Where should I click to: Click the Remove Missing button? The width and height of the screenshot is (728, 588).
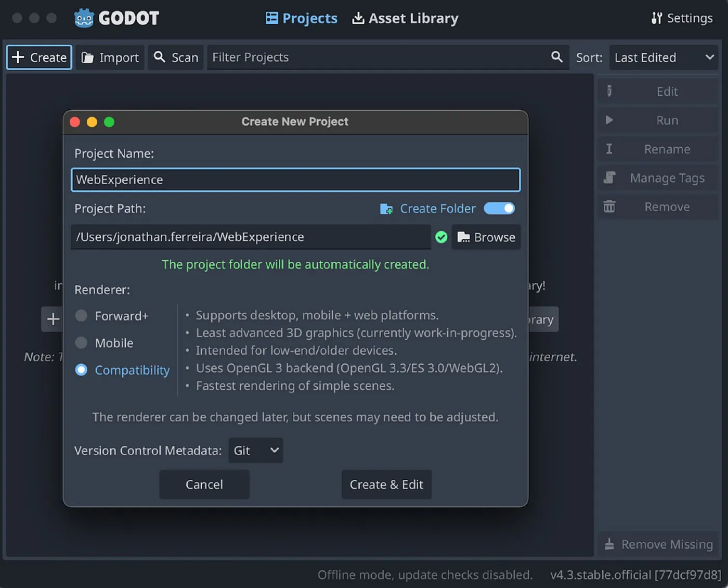click(658, 544)
